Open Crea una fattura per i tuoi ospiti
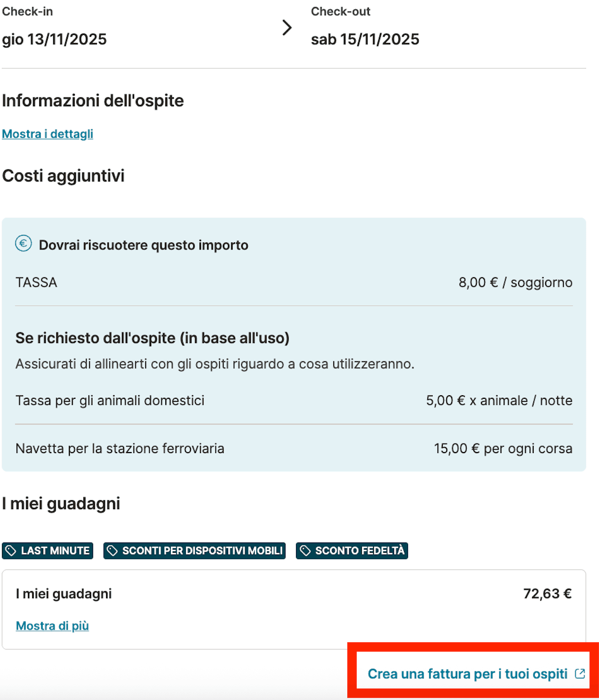Viewport: 599px width, 700px height. 467,674
